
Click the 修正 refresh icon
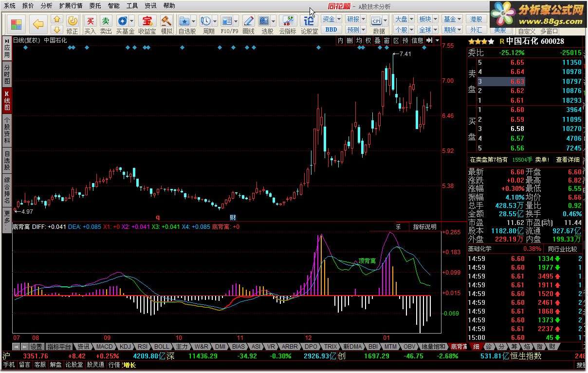coord(72,20)
